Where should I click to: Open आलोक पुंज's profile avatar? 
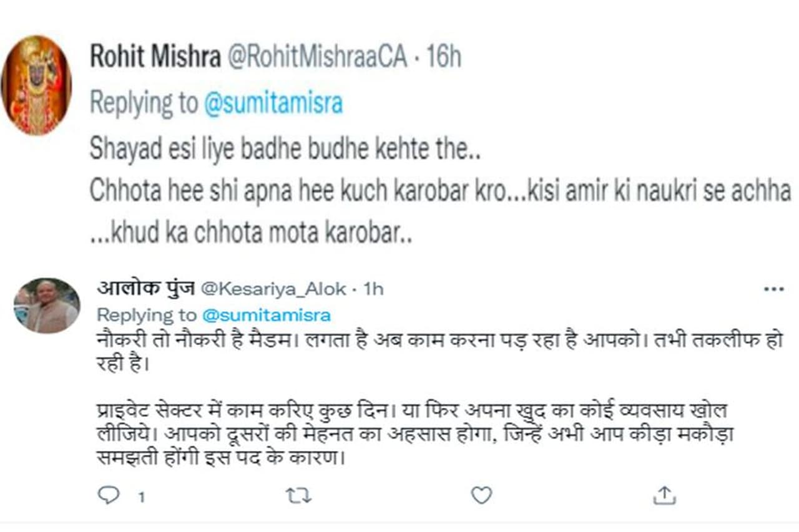tap(47, 306)
